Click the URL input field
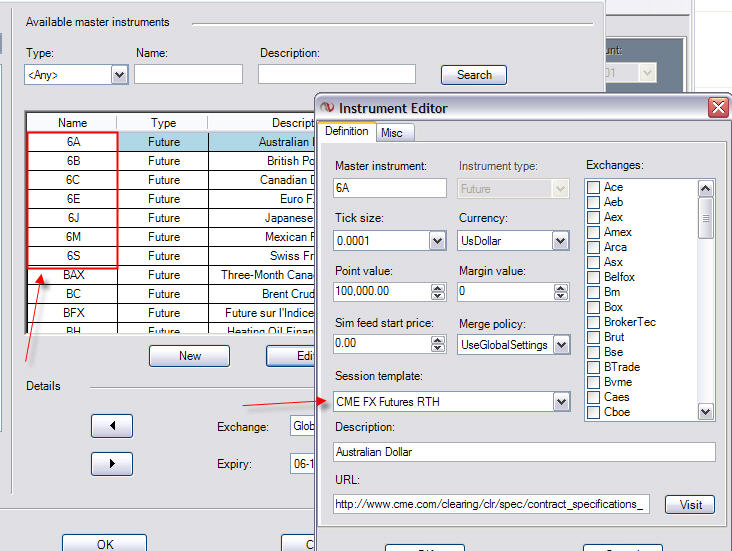732x551 pixels. [x=492, y=504]
